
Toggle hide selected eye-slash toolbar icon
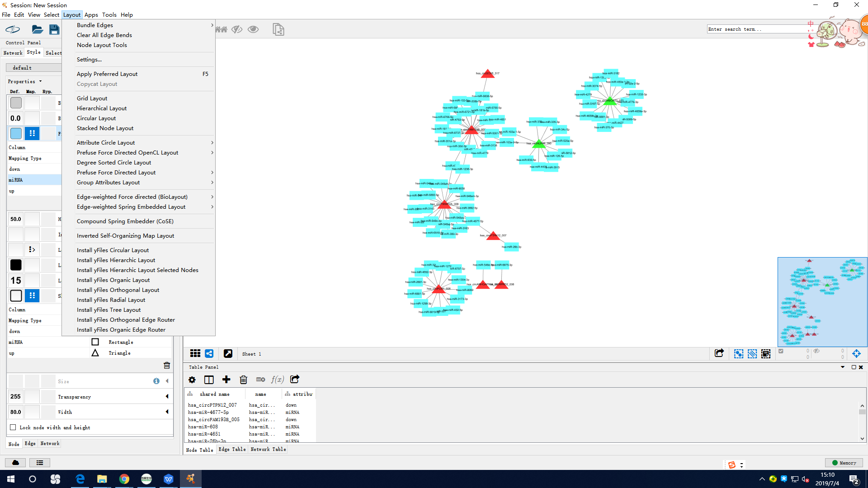[237, 30]
